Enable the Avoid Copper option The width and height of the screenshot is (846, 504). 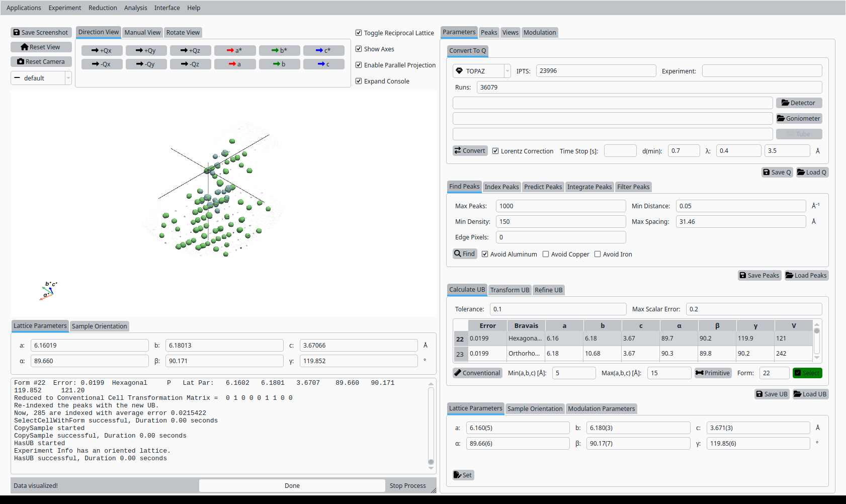[x=546, y=255]
